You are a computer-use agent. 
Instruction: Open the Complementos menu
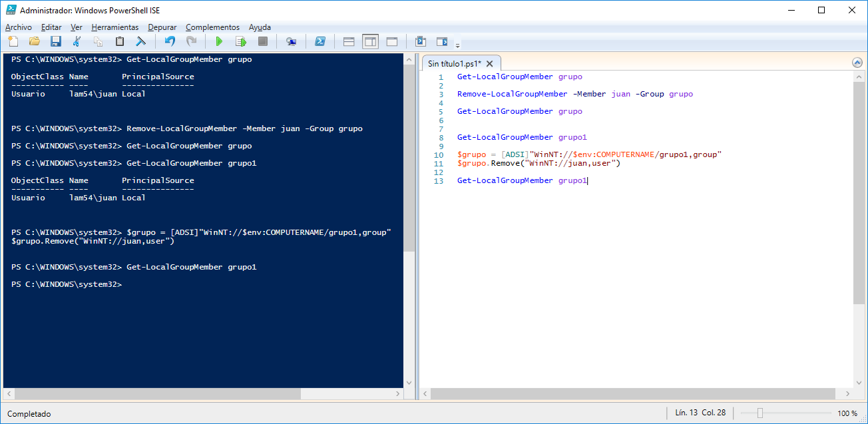pyautogui.click(x=212, y=27)
